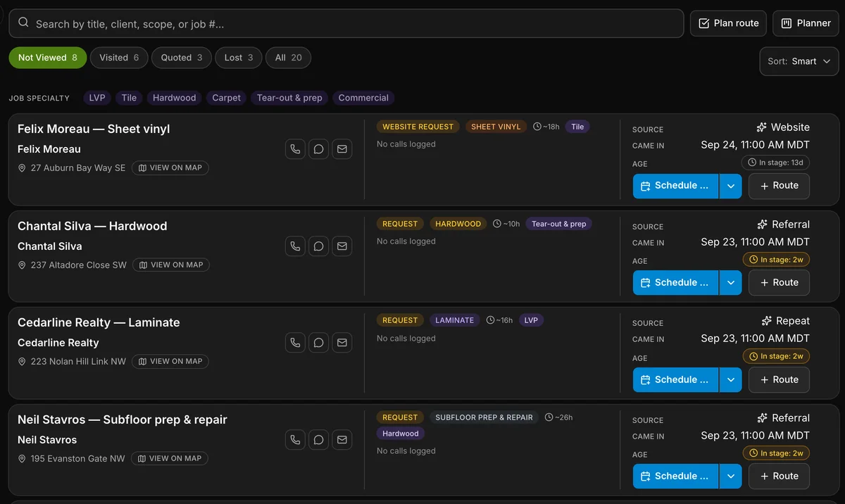View 27 Auburn Bay Way SE on map
This screenshot has width=845, height=504.
tap(170, 168)
